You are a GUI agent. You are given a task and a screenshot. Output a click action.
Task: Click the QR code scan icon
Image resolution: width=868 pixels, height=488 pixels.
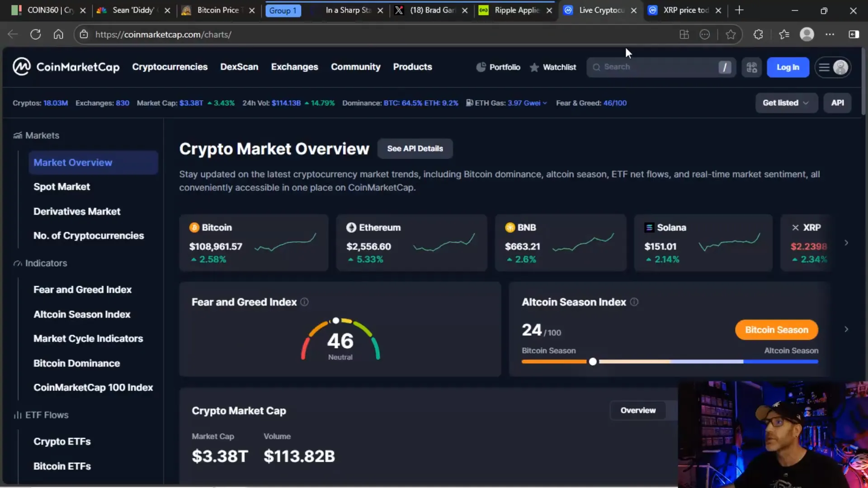tap(752, 67)
